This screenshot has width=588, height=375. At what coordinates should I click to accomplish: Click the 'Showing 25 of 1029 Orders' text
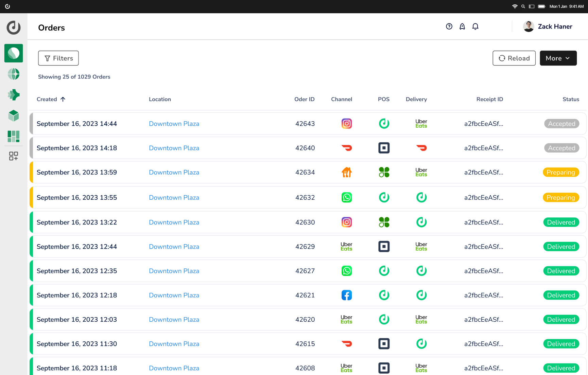point(74,77)
